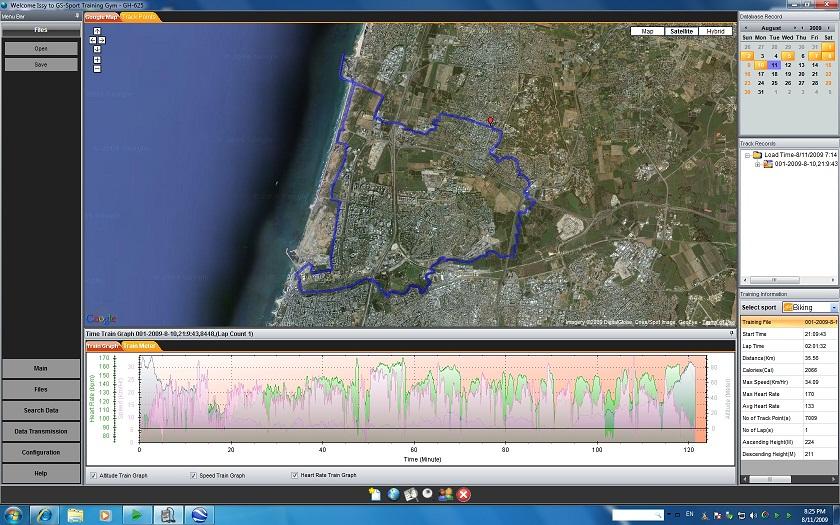Open Windows Explorer folder on taskbar

75,515
